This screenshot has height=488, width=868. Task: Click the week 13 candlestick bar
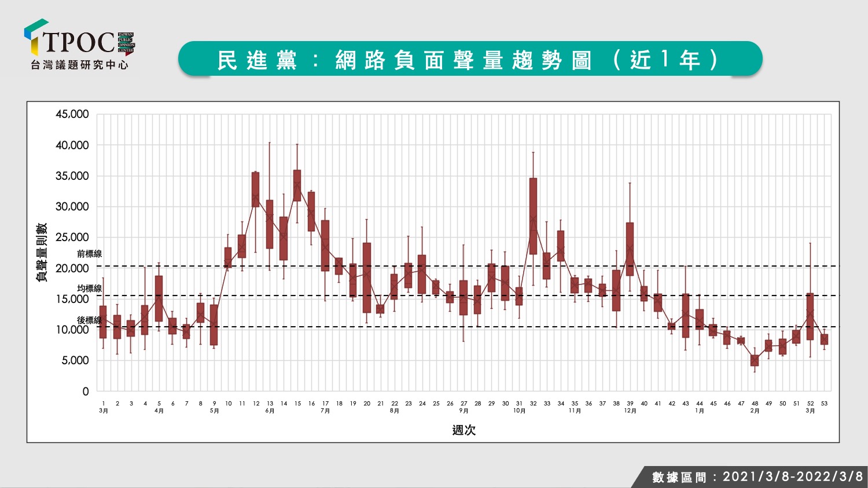coord(270,224)
